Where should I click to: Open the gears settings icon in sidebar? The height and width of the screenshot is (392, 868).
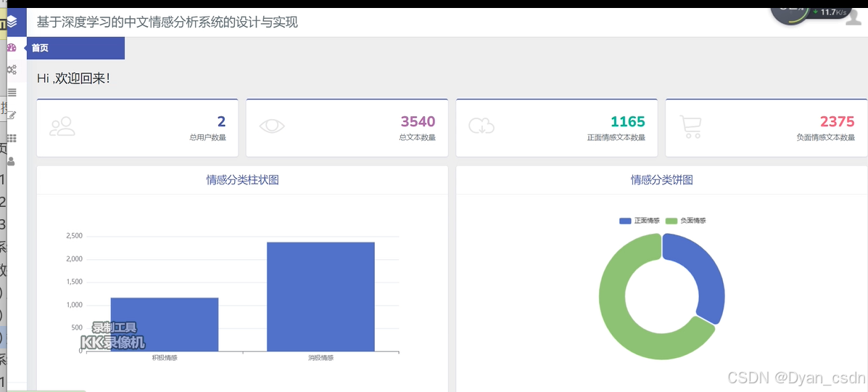tap(12, 70)
